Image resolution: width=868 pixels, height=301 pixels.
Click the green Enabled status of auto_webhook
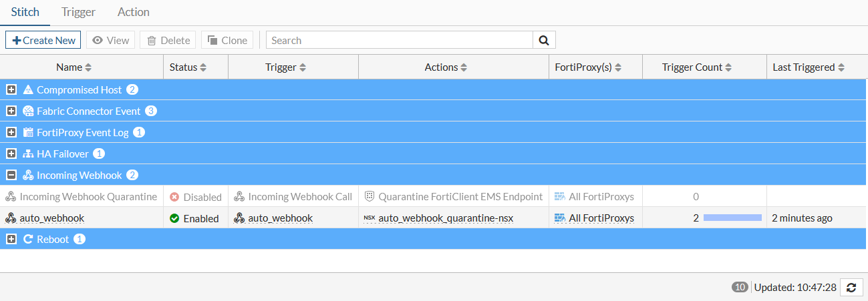[194, 218]
